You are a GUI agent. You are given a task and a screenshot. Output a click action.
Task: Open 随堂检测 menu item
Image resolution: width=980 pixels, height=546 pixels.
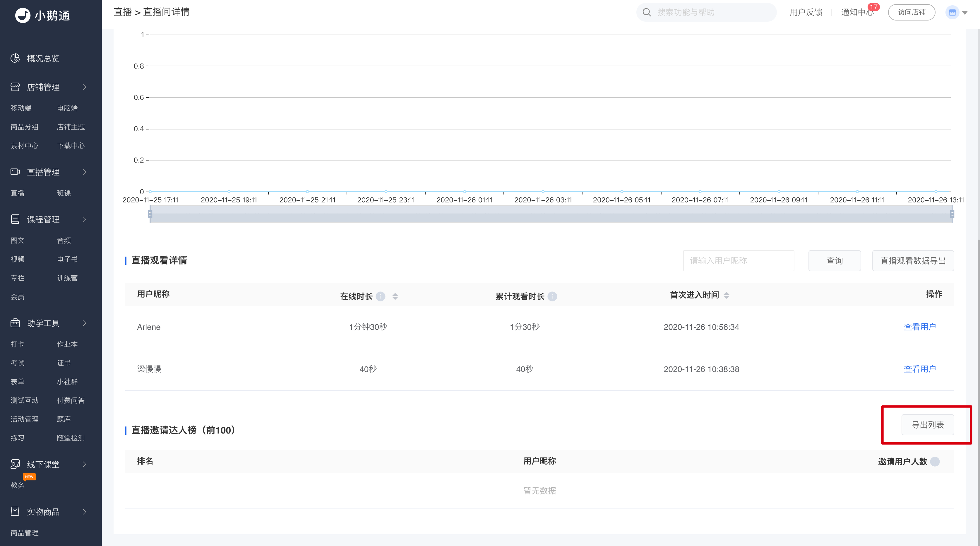(71, 438)
